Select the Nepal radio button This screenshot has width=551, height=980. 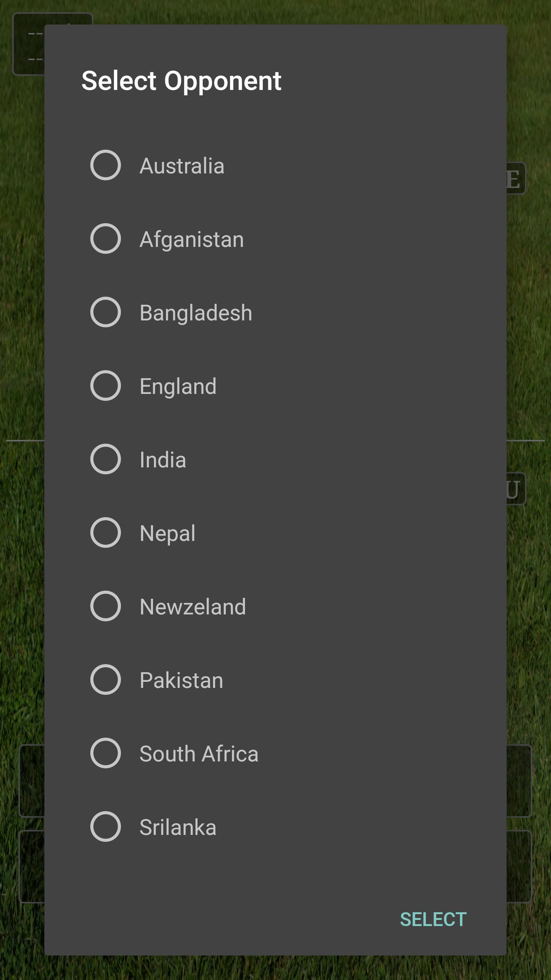point(105,532)
